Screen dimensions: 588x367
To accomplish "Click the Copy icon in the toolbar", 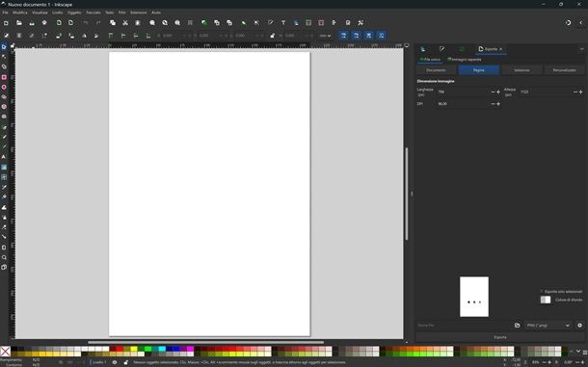I will pos(113,23).
